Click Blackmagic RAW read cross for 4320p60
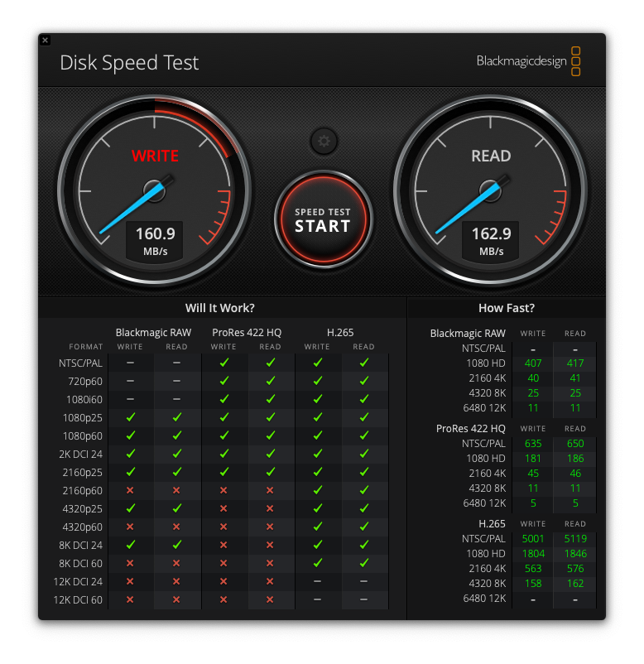This screenshot has width=644, height=664. [x=176, y=527]
